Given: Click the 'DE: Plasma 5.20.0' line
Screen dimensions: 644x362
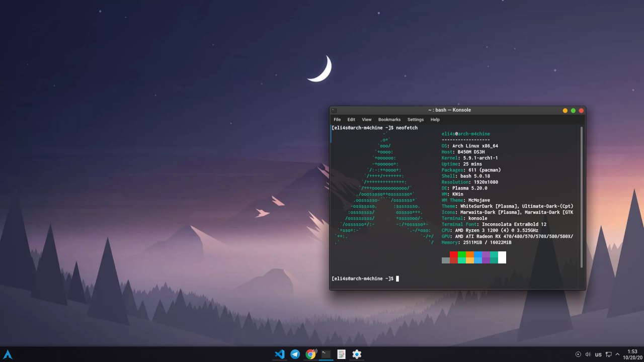Looking at the screenshot, I should coord(464,188).
